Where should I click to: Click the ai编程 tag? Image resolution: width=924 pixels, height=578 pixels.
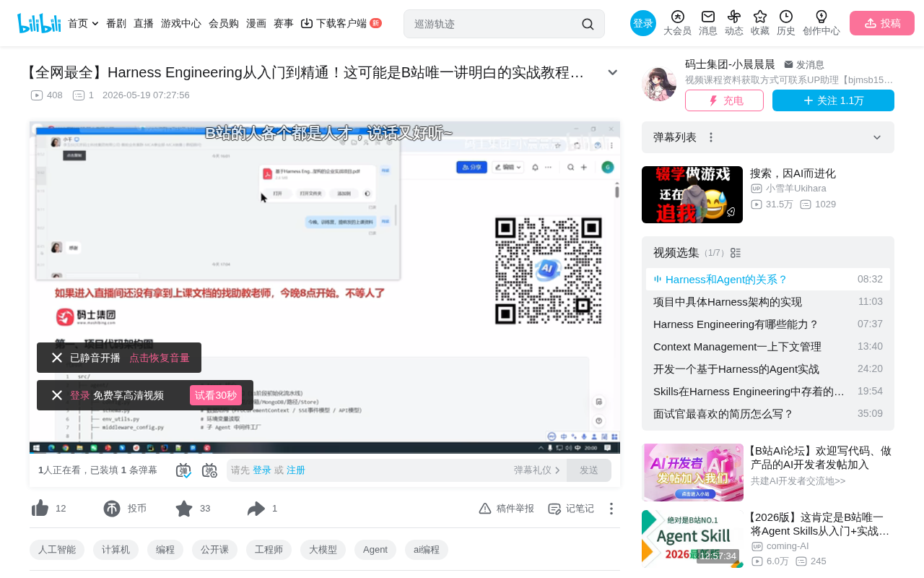(427, 550)
